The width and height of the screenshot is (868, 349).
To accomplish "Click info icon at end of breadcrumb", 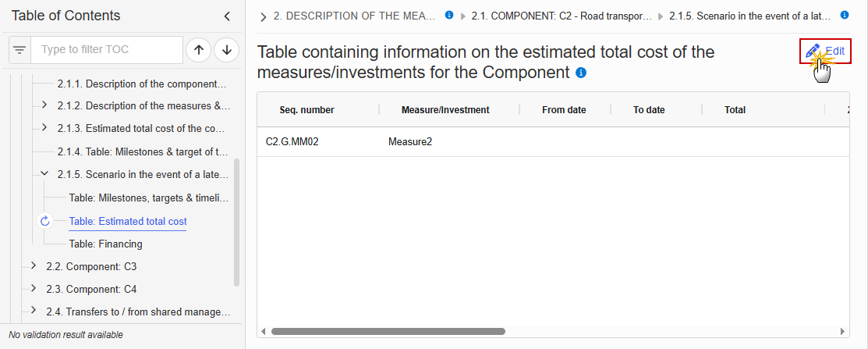I will [844, 16].
